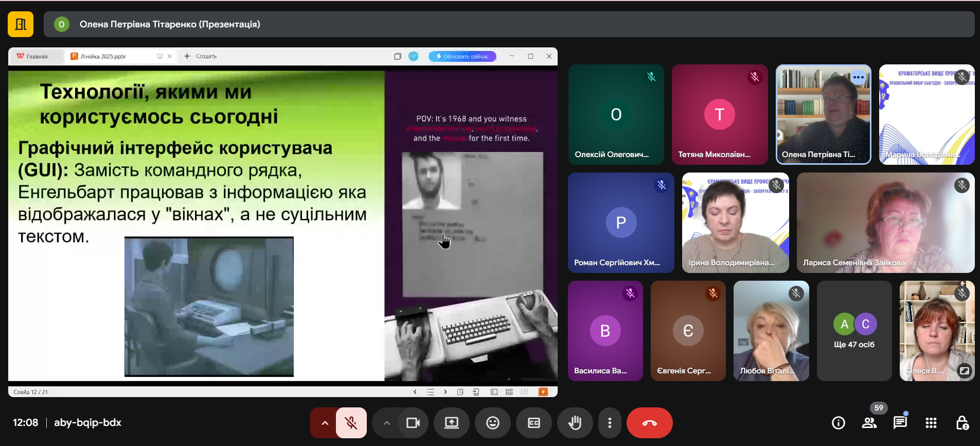980x446 pixels.
Task: Open host controls lock icon
Action: click(x=961, y=423)
